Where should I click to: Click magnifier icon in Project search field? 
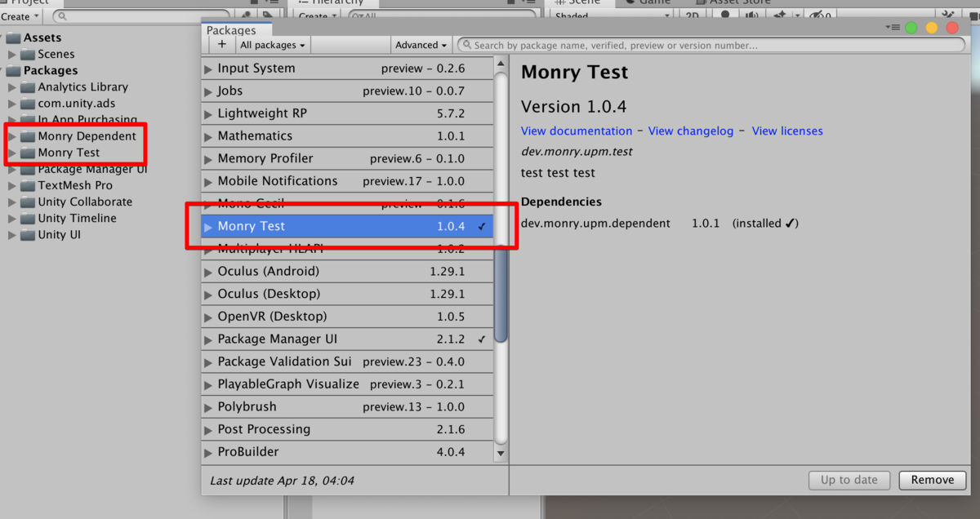(64, 16)
